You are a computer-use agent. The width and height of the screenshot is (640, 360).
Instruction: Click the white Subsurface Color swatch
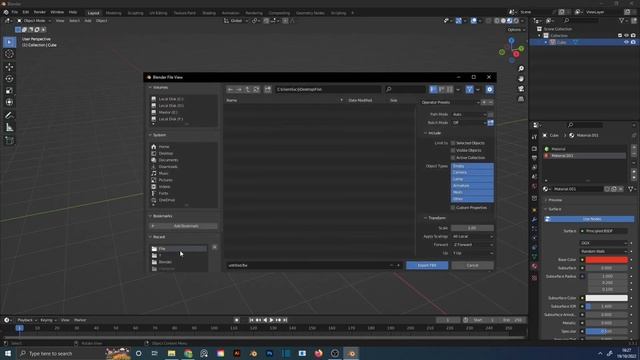coord(607,298)
